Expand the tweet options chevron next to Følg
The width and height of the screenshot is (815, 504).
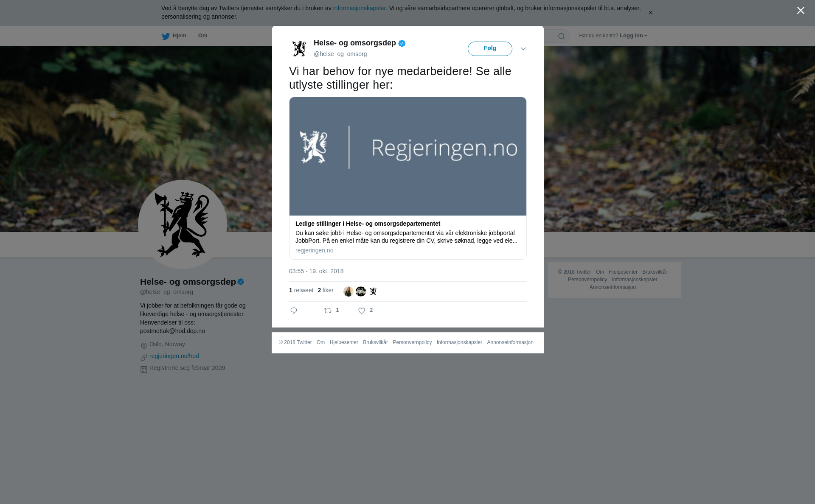(x=523, y=49)
